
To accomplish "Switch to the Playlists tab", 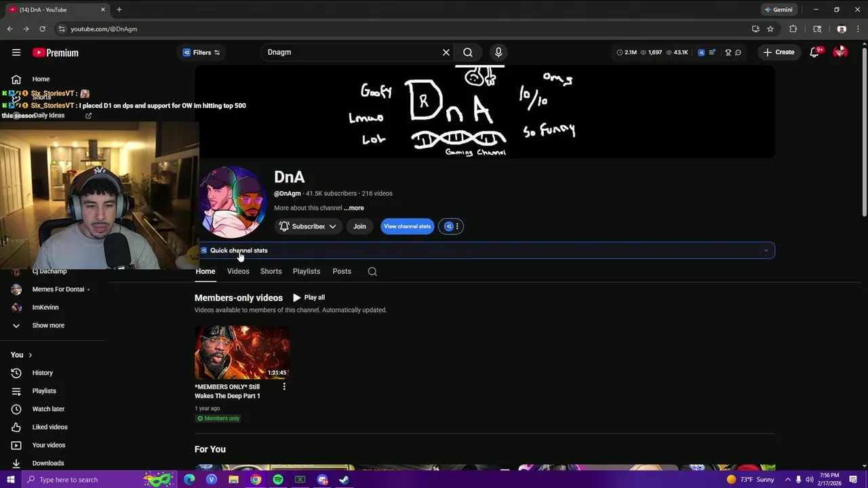I will (307, 271).
